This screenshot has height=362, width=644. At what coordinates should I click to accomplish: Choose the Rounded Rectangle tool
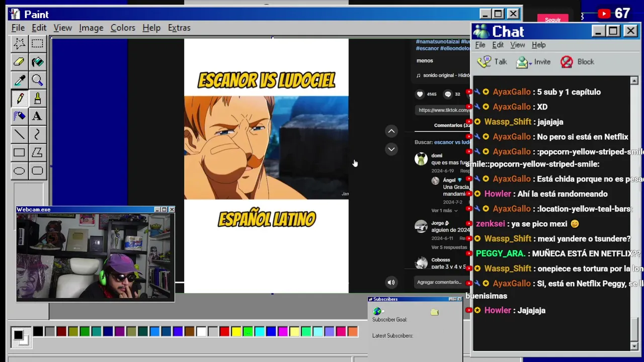pos(37,170)
